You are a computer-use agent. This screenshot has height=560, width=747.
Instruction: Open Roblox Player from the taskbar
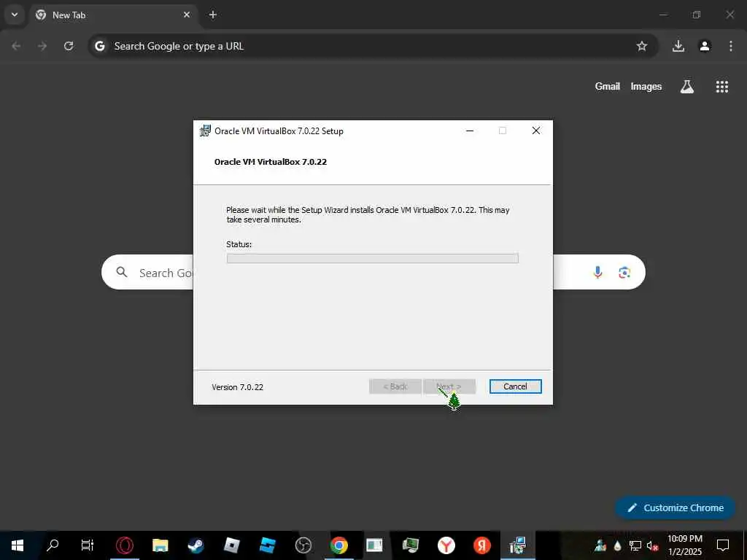[231, 545]
